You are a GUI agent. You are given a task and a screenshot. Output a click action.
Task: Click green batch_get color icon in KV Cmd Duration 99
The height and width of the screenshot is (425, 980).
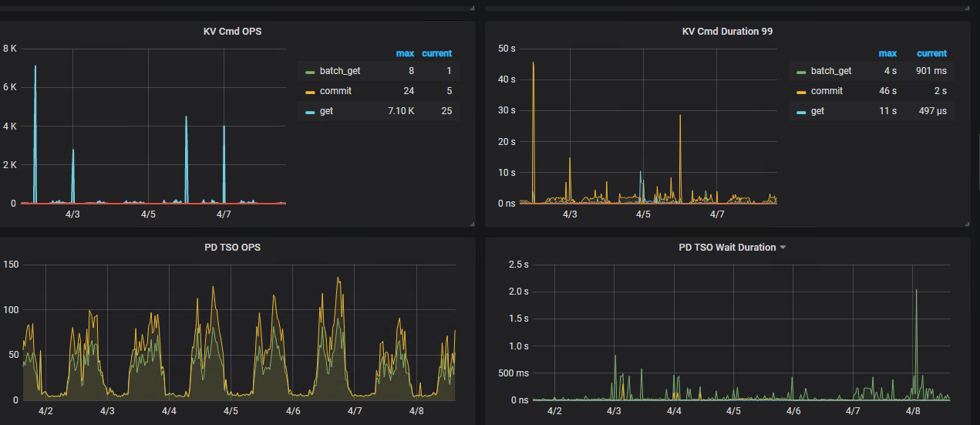(801, 72)
